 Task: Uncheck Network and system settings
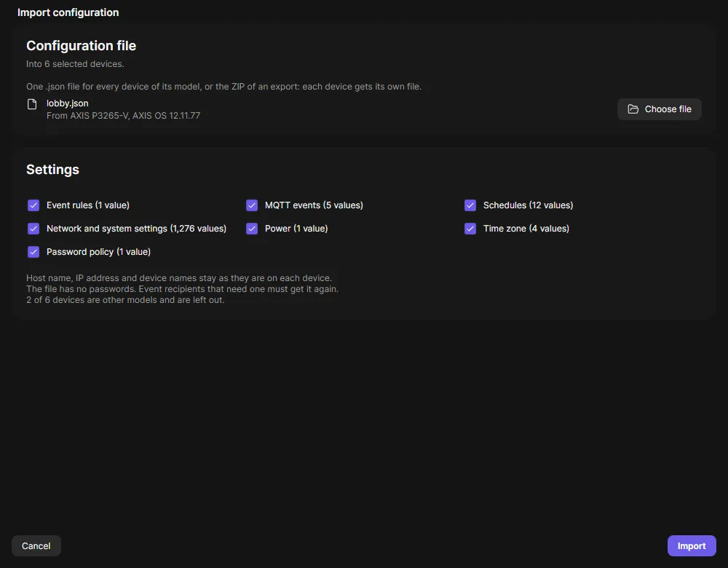click(33, 229)
